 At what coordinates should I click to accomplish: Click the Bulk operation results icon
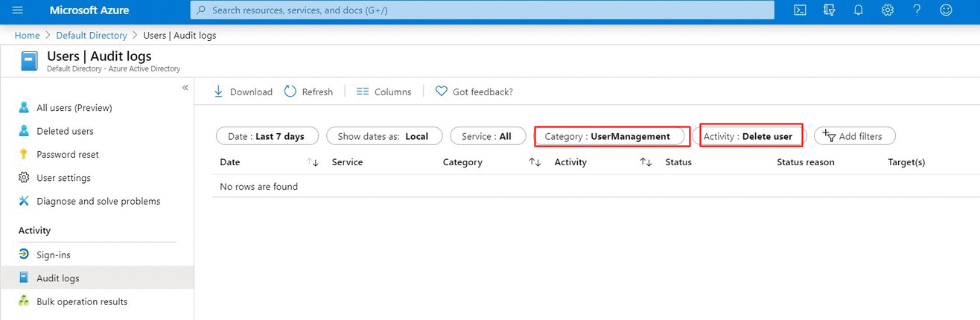pyautogui.click(x=24, y=301)
